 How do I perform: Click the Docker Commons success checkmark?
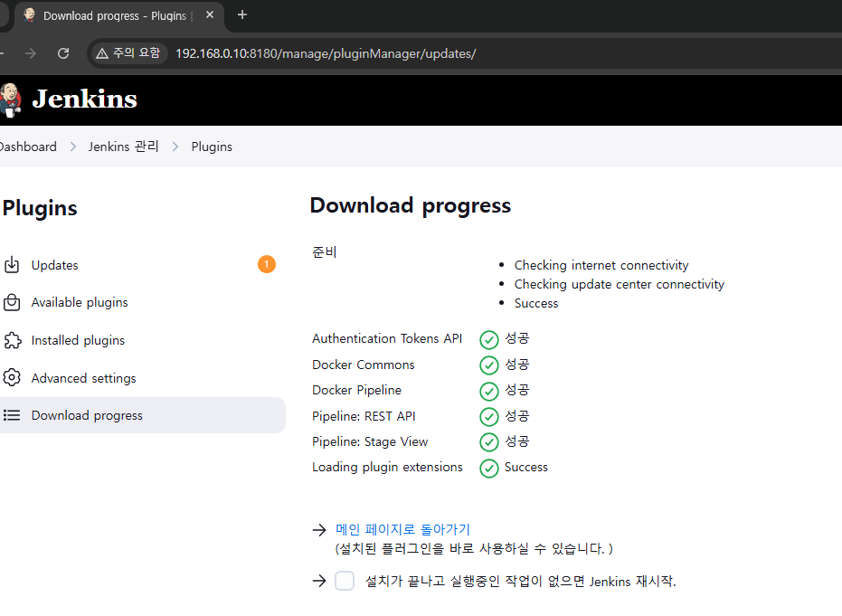pyautogui.click(x=488, y=365)
